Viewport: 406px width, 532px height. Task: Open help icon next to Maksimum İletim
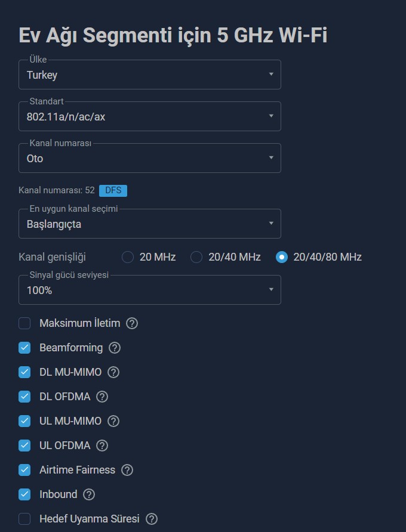[132, 323]
